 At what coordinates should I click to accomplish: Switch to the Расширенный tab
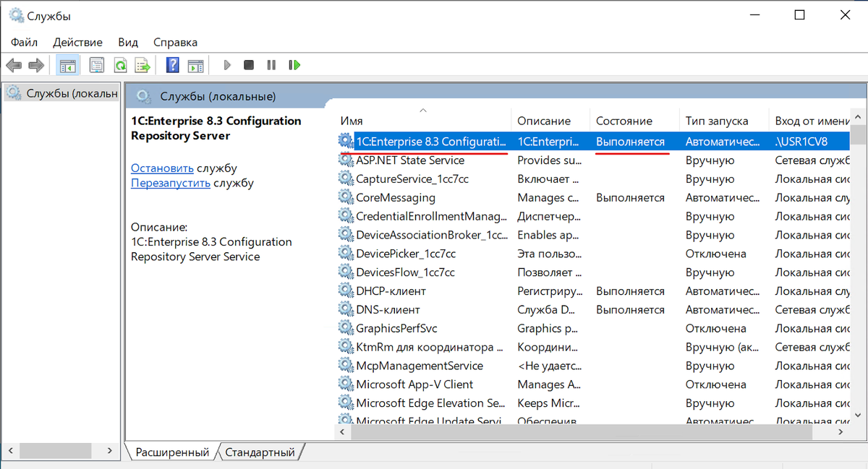tap(172, 452)
